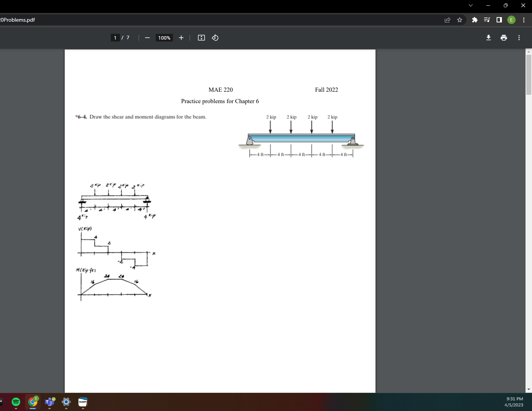Select the 0Problems.pdf tab
The width and height of the screenshot is (532, 411).
click(x=18, y=20)
